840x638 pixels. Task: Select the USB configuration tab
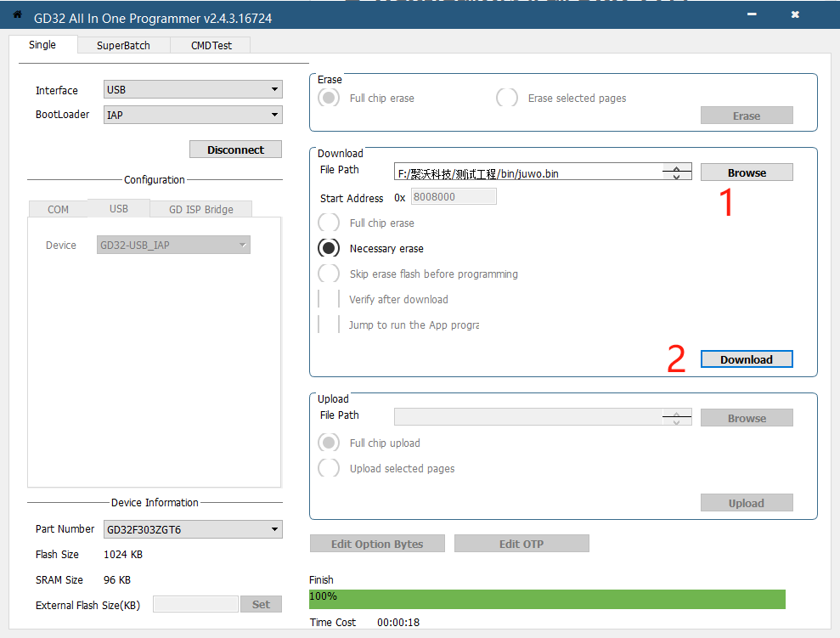pos(118,208)
